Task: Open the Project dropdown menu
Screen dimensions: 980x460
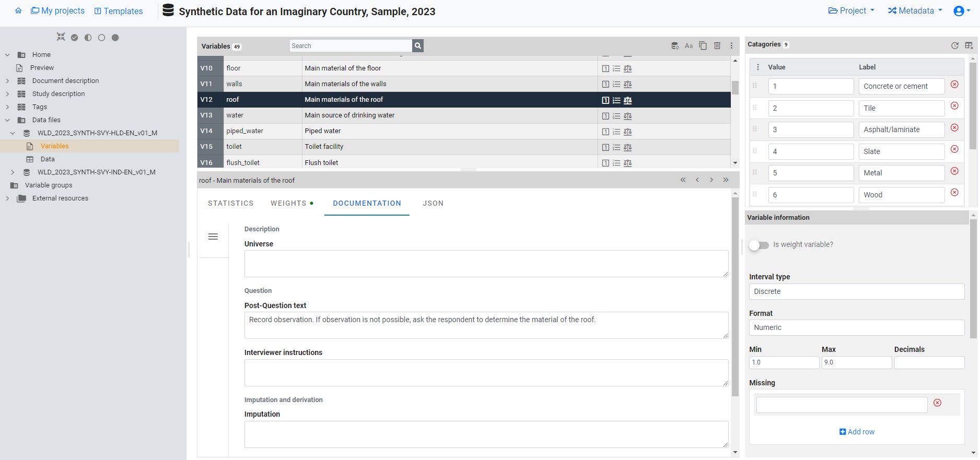Action: tap(851, 11)
